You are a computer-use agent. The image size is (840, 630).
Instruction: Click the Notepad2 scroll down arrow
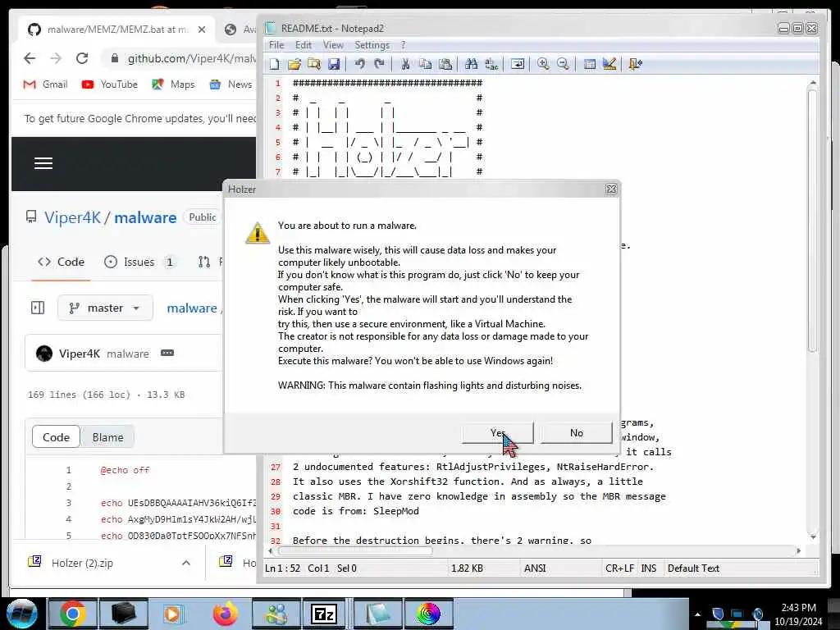click(x=813, y=536)
